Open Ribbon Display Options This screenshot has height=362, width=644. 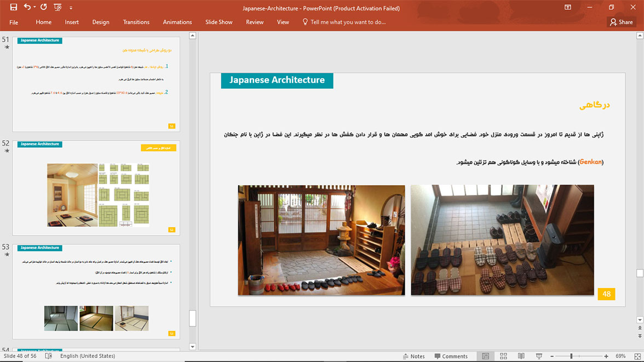567,7
